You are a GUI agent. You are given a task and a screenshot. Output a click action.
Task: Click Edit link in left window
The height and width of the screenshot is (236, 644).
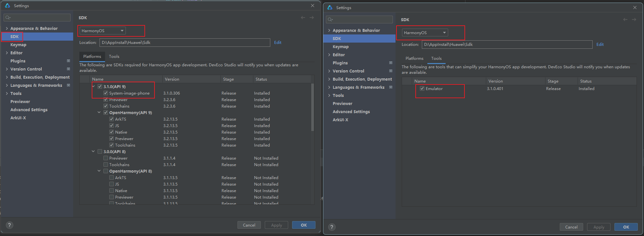click(277, 42)
